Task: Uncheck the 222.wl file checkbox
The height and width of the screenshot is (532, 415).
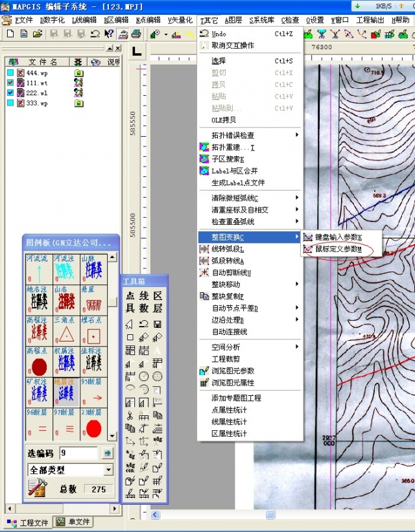Action: 10,93
